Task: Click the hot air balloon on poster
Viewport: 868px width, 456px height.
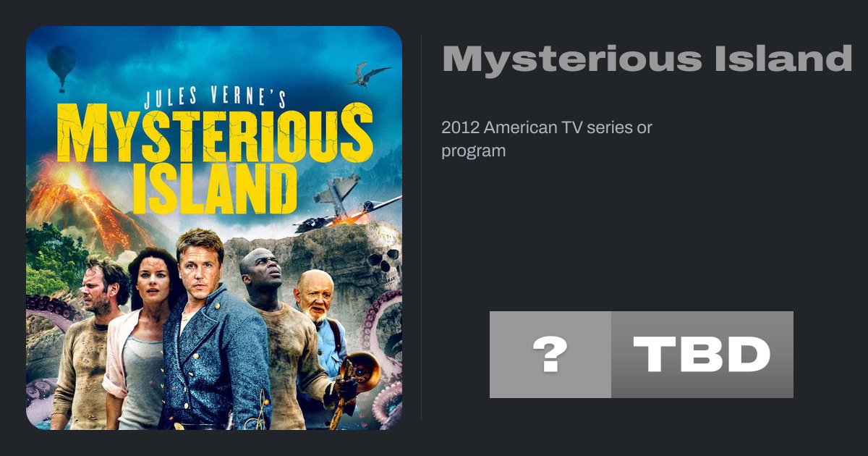Action: (61, 67)
